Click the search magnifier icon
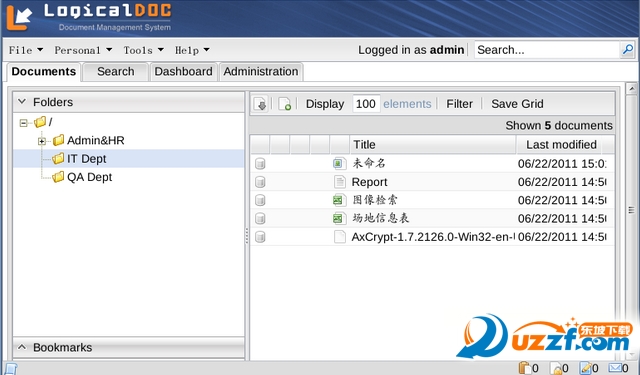The width and height of the screenshot is (640, 375). (x=627, y=50)
